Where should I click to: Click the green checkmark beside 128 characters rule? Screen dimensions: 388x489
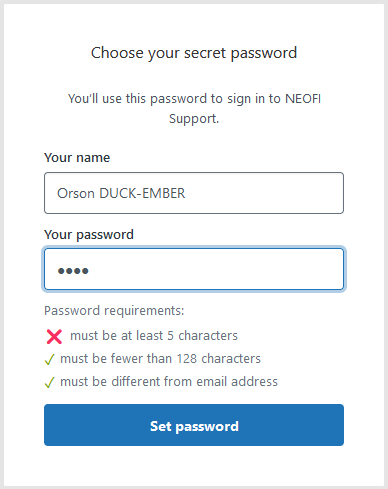(49, 359)
